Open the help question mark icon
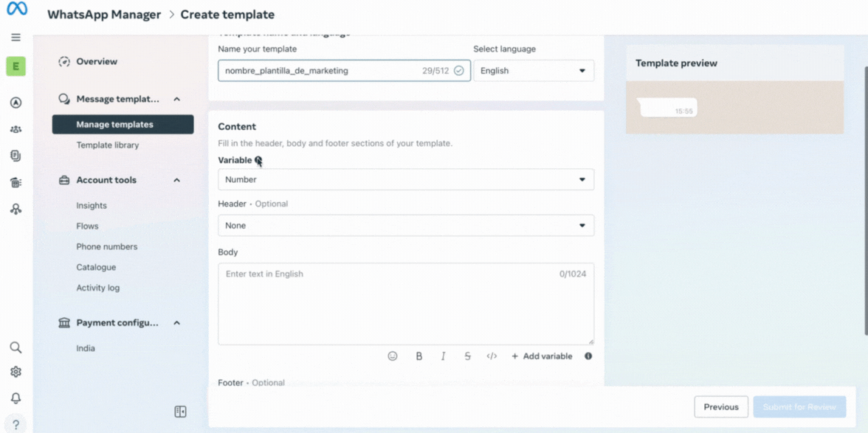Viewport: 868px width, 433px height. [x=16, y=424]
